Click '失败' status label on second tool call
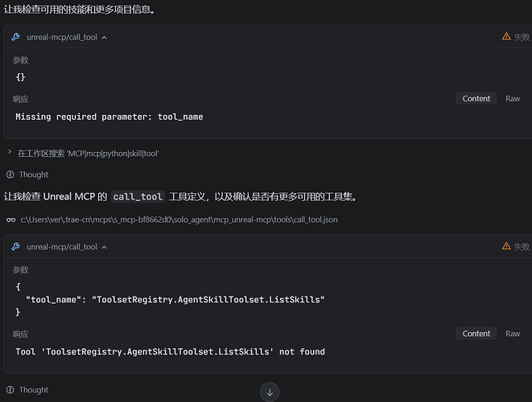Viewport: 532px width, 402px height. (522, 246)
